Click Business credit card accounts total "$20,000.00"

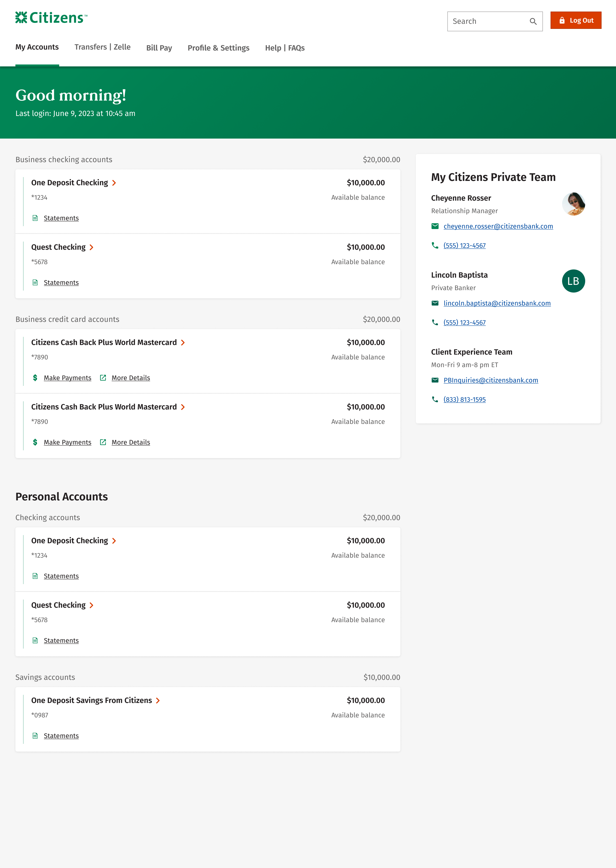pyautogui.click(x=382, y=319)
